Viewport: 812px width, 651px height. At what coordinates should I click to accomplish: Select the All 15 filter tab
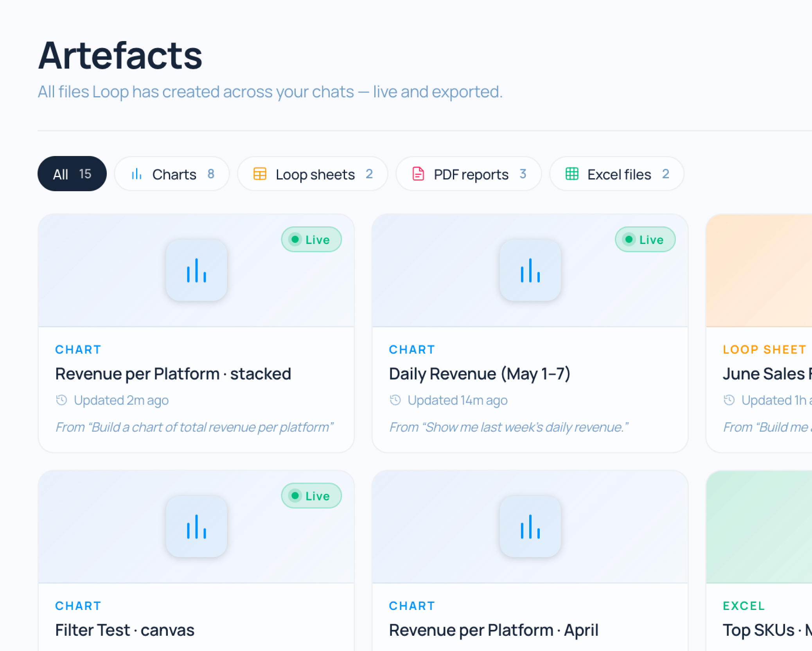point(72,174)
